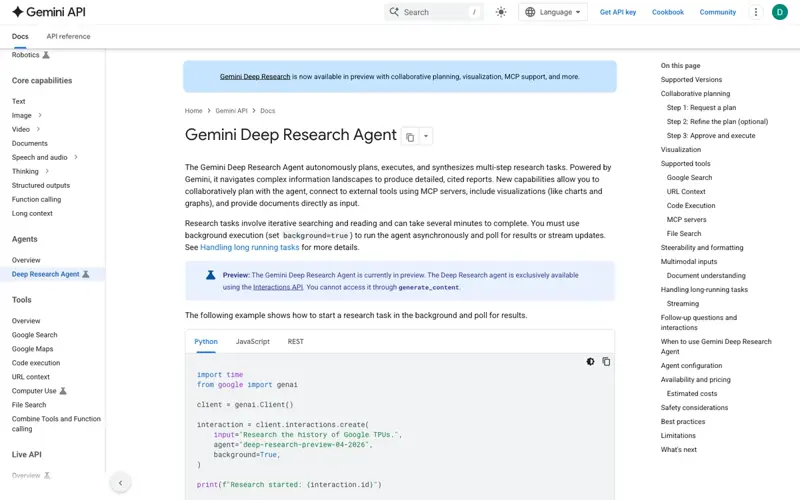Copy the code sample icon
The width and height of the screenshot is (800, 500).
[x=606, y=361]
